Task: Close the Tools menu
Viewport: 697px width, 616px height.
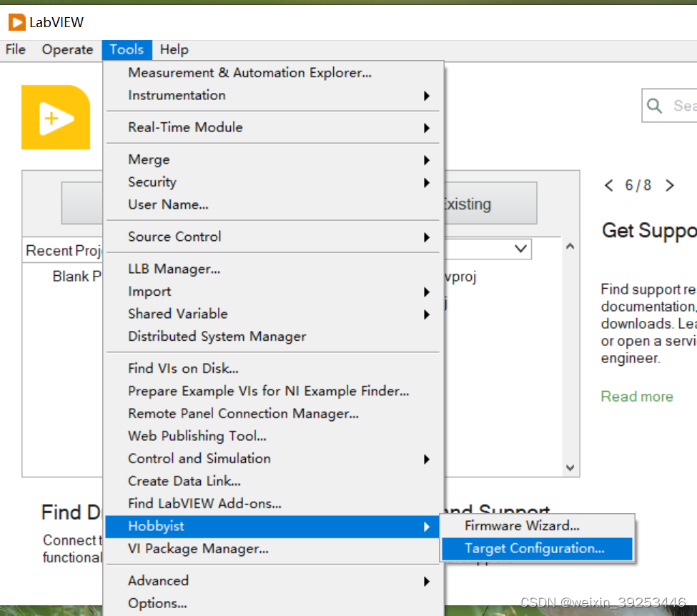Action: click(x=127, y=49)
